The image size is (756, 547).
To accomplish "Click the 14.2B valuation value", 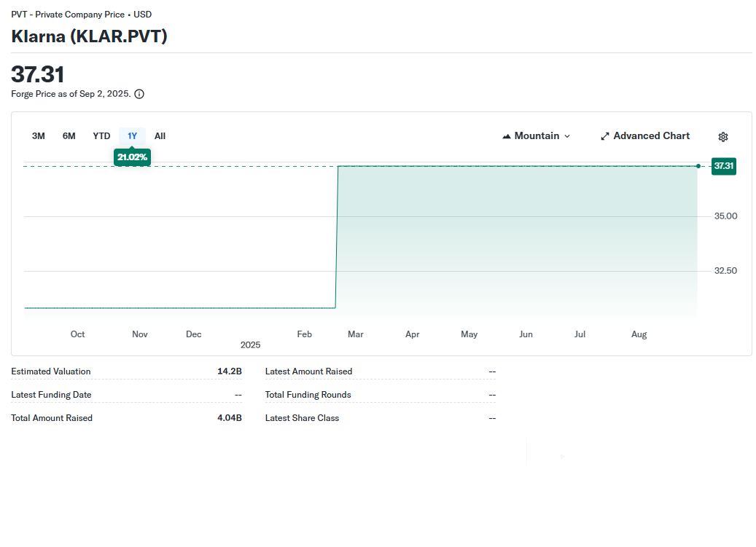I will point(230,371).
